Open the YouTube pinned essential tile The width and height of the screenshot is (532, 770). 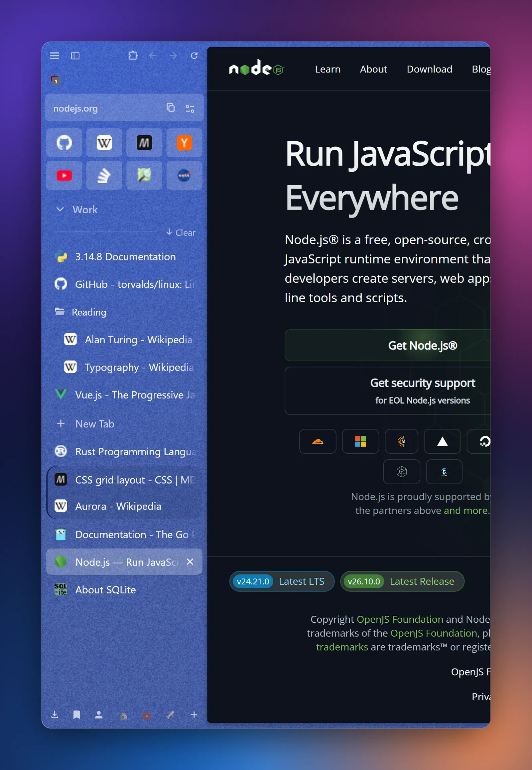[x=64, y=175]
